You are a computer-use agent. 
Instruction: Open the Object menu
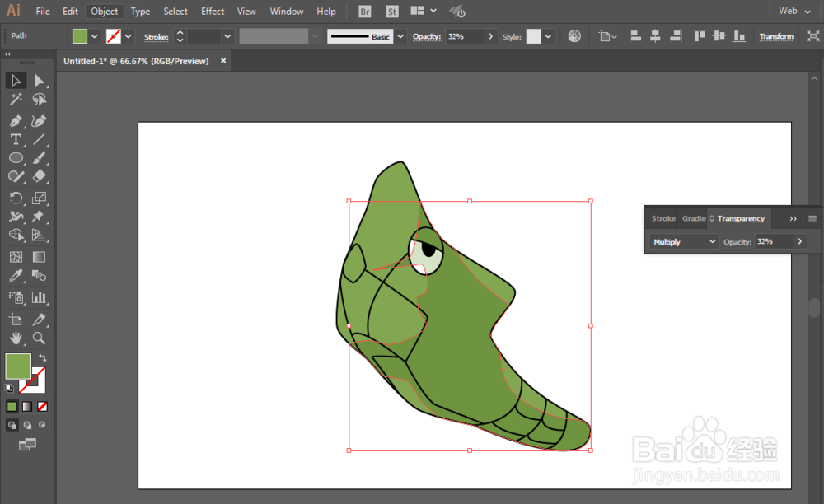104,12
